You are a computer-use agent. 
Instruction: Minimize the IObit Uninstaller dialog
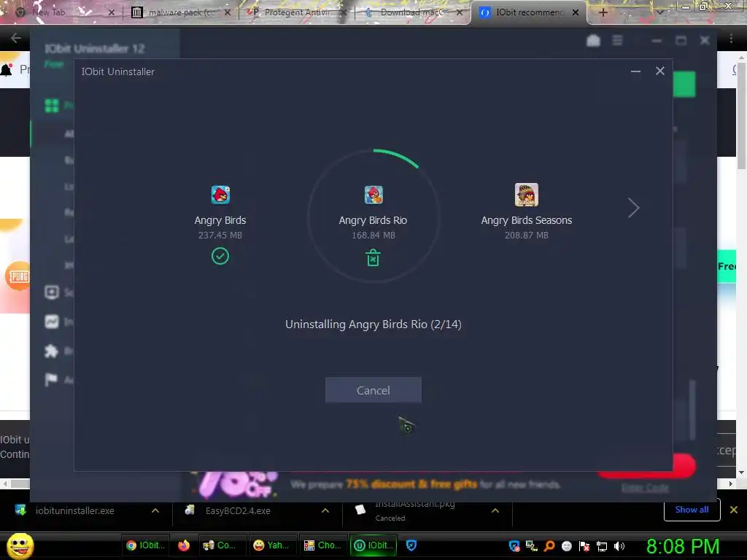tap(635, 71)
